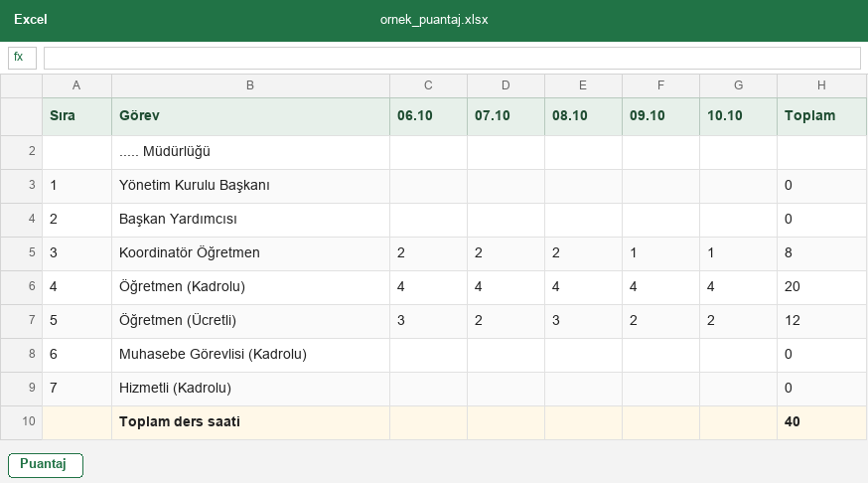Click Koordinatör Öğretmen's 06.10 value
The image size is (868, 483).
click(428, 253)
